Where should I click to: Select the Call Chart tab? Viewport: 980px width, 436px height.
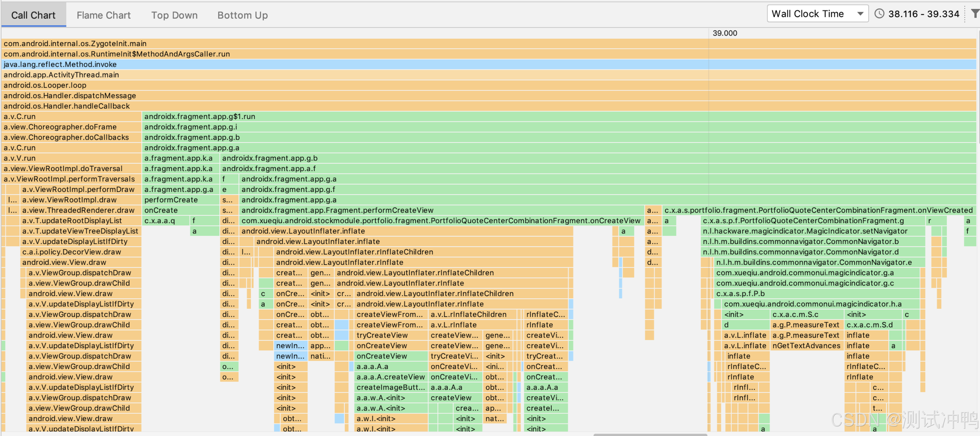pyautogui.click(x=33, y=15)
